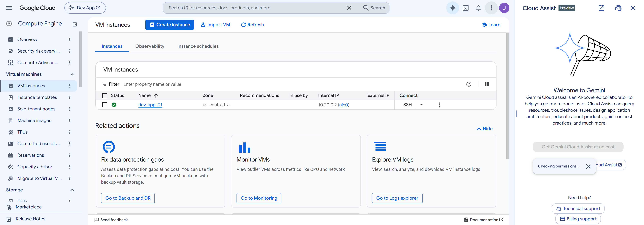This screenshot has width=644, height=225.
Task: Open the dev-app-01 instance link
Action: pyautogui.click(x=150, y=105)
